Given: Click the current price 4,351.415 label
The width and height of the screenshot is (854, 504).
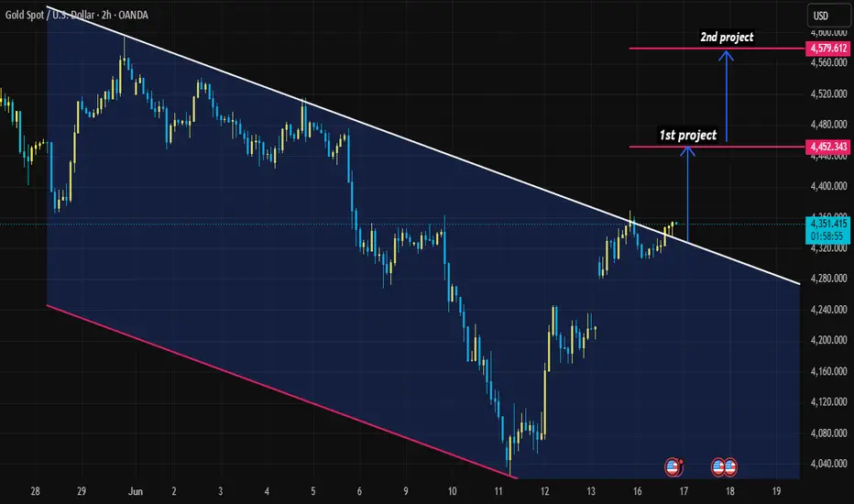Looking at the screenshot, I should [x=827, y=224].
